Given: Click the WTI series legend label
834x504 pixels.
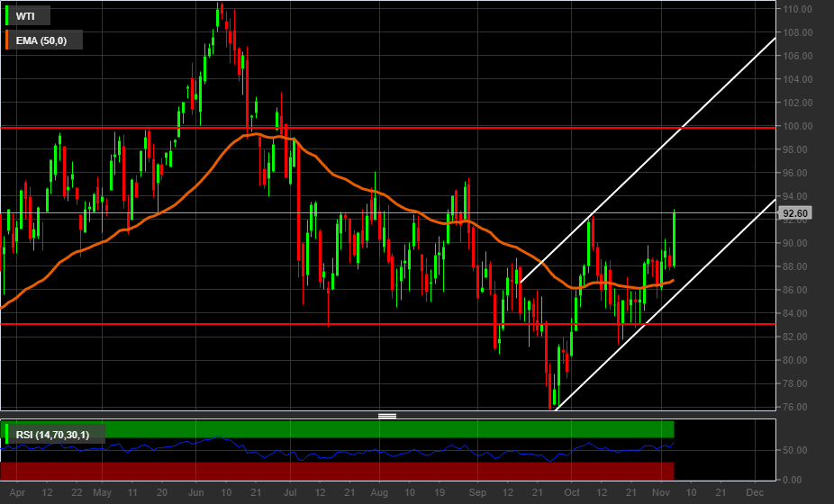Looking at the screenshot, I should 25,16.
